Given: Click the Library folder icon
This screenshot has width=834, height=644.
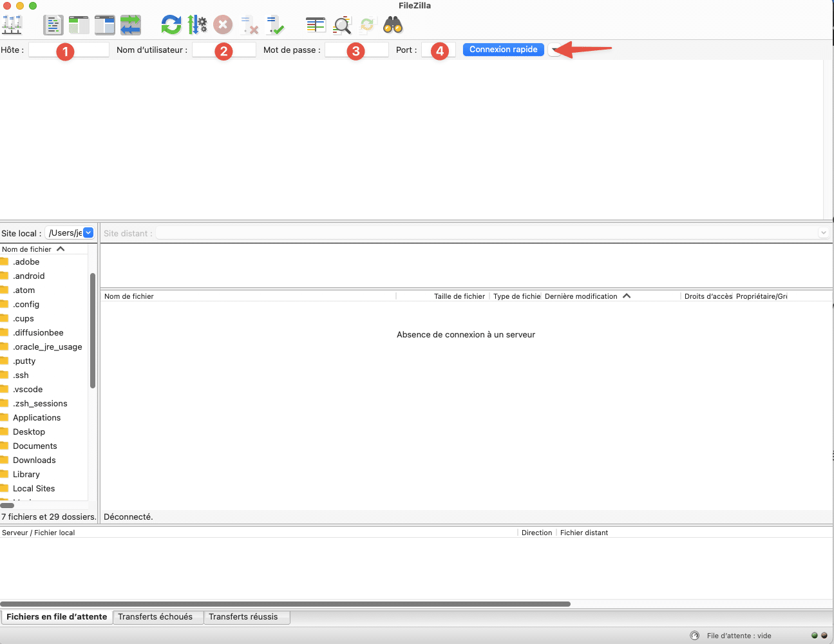Looking at the screenshot, I should 5,474.
